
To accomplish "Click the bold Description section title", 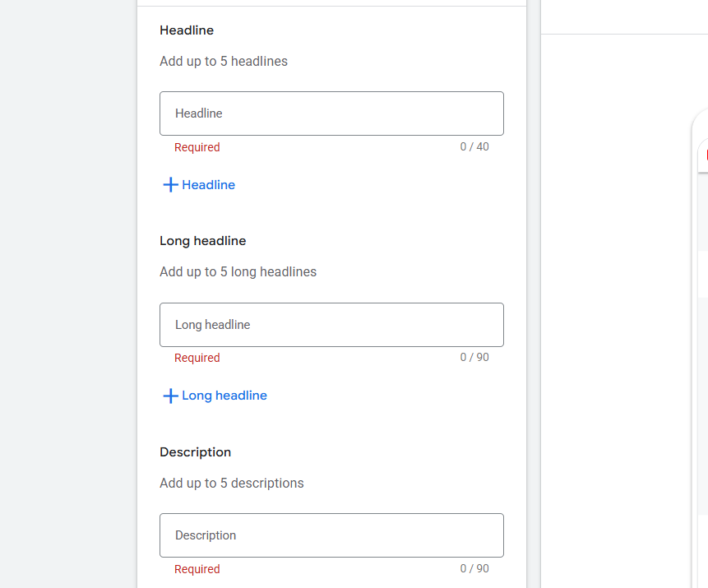I will pyautogui.click(x=196, y=452).
